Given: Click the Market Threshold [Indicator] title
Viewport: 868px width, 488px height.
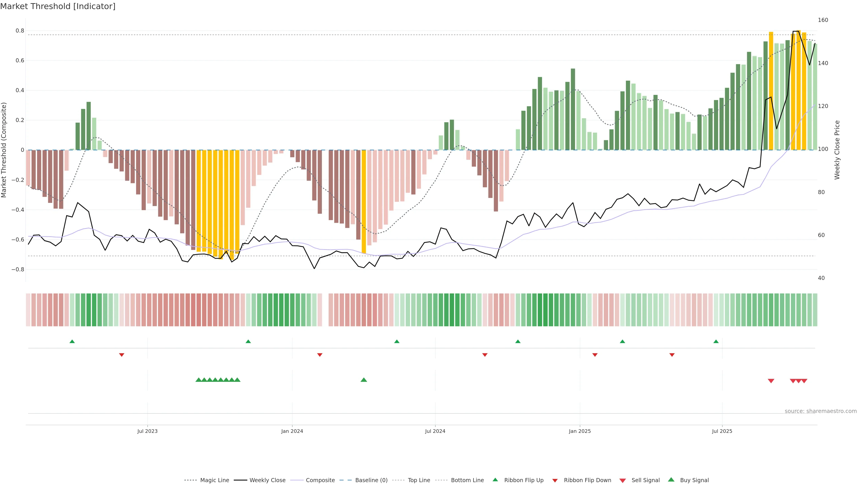Looking at the screenshot, I should (x=58, y=6).
